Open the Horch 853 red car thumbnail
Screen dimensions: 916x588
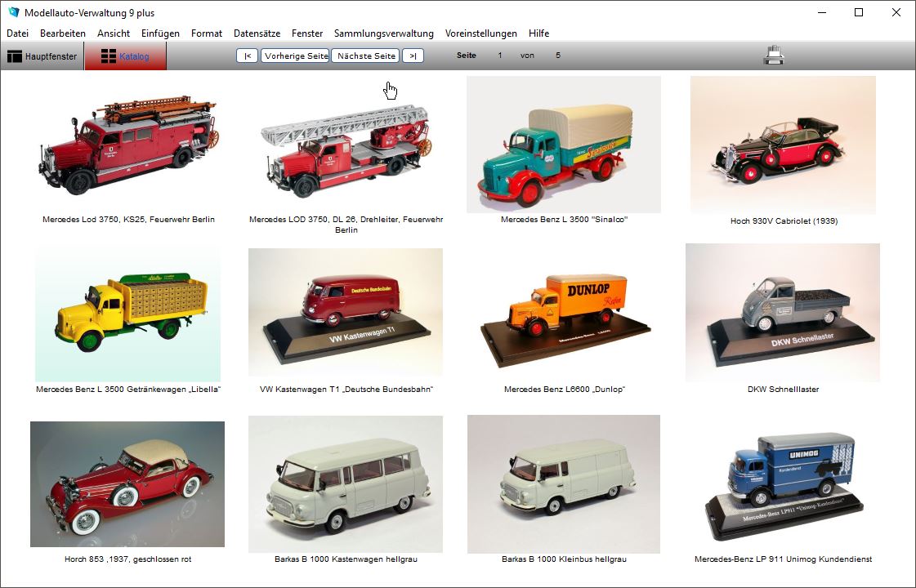click(x=127, y=484)
